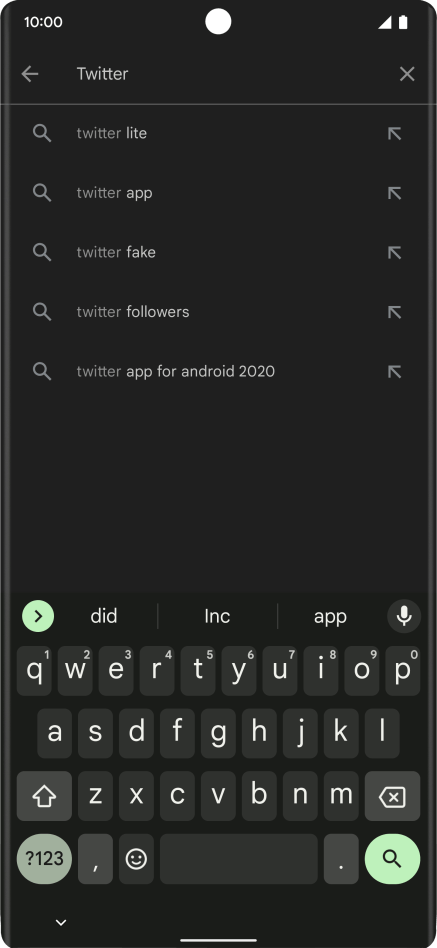This screenshot has width=437, height=948.
Task: Collapse keyboard with bottom down chevron
Action: 60,922
